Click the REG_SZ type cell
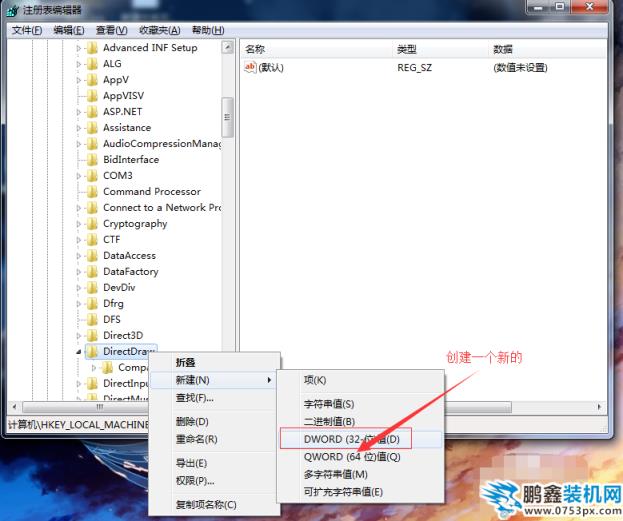The image size is (623, 521). (x=414, y=68)
